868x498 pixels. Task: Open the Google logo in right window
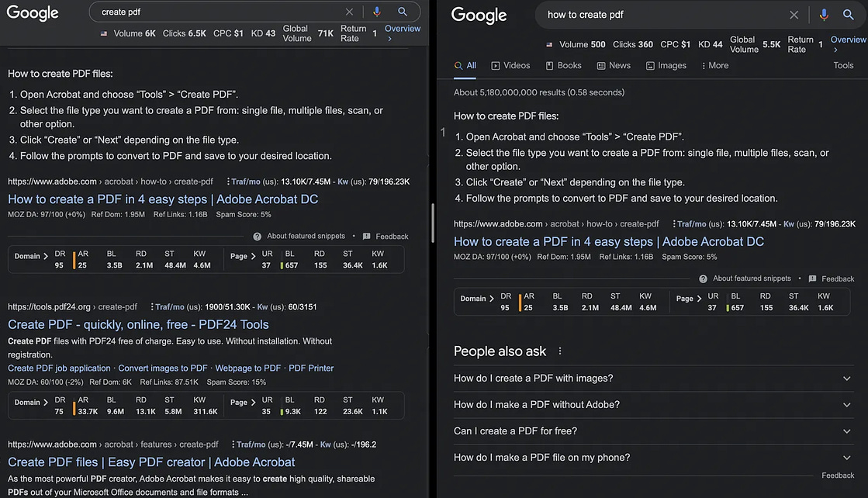[x=479, y=16]
